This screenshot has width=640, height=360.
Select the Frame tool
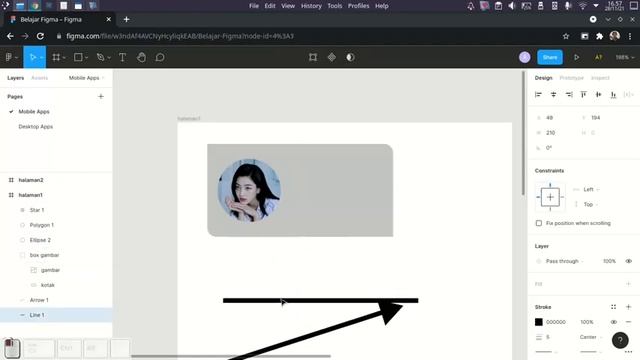pos(56,57)
